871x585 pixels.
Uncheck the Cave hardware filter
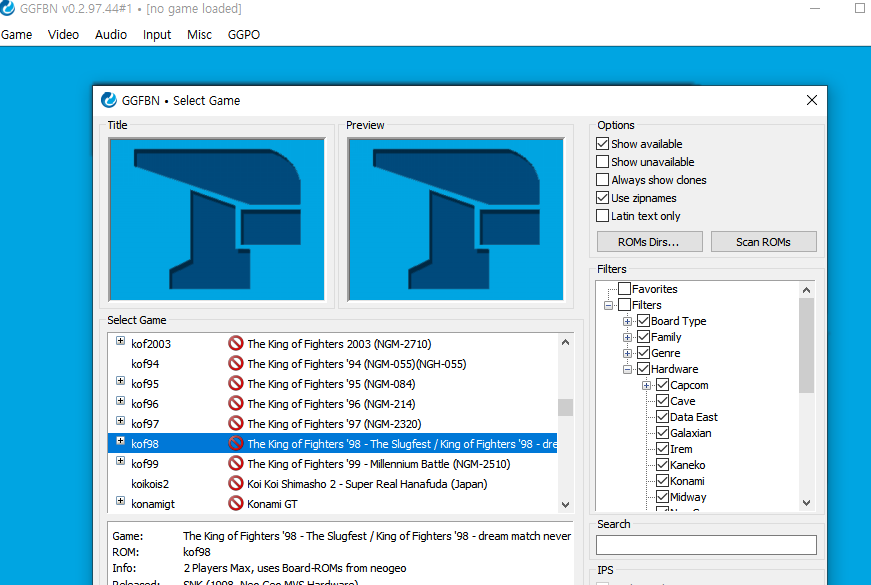(662, 401)
